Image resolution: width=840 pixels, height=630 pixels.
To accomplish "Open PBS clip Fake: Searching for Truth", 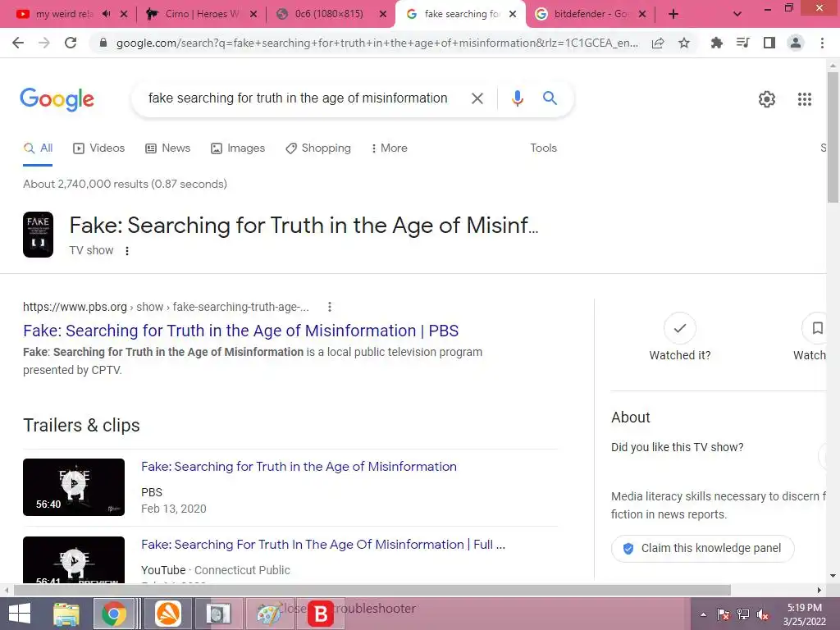I will (x=299, y=467).
